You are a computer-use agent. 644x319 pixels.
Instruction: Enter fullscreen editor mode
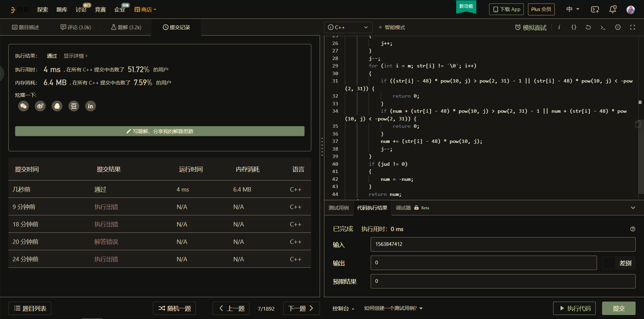633,28
